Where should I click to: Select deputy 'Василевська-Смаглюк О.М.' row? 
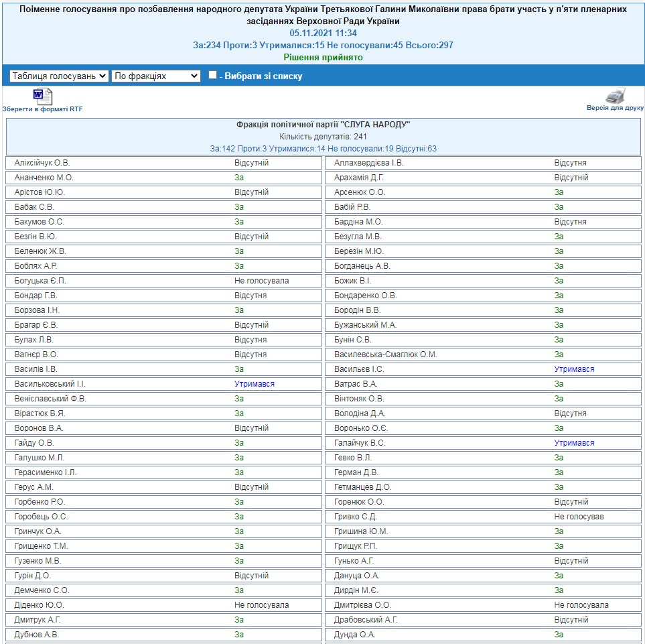click(385, 355)
